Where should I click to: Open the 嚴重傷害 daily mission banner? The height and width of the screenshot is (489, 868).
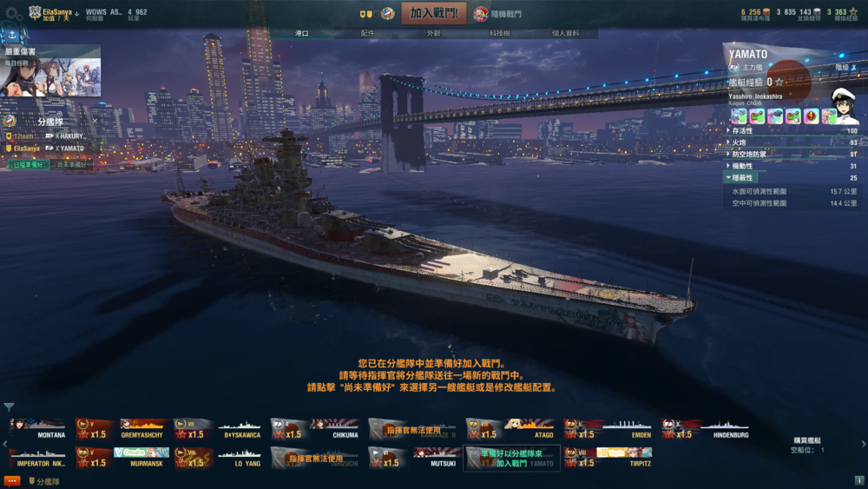click(51, 71)
